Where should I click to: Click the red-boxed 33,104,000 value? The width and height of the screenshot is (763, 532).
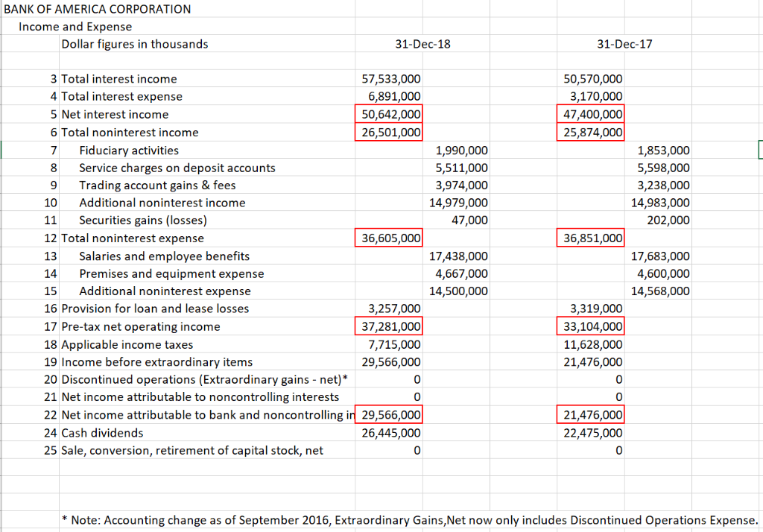(x=590, y=326)
